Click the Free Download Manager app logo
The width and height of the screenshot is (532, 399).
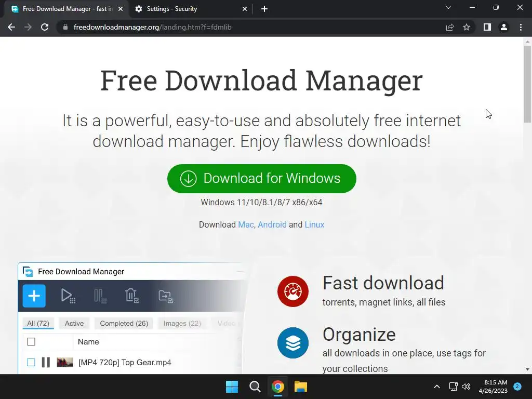(x=28, y=271)
